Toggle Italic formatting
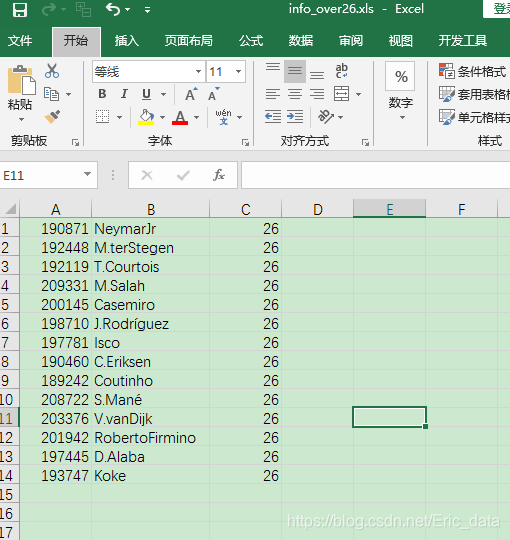This screenshot has width=510, height=540. coord(124,94)
